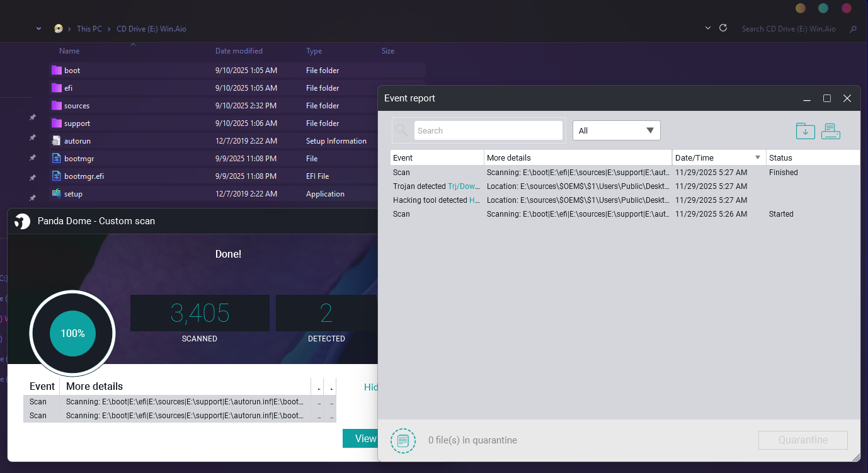Click the Done! scan status text
Viewport: 868px width, 473px height.
228,254
